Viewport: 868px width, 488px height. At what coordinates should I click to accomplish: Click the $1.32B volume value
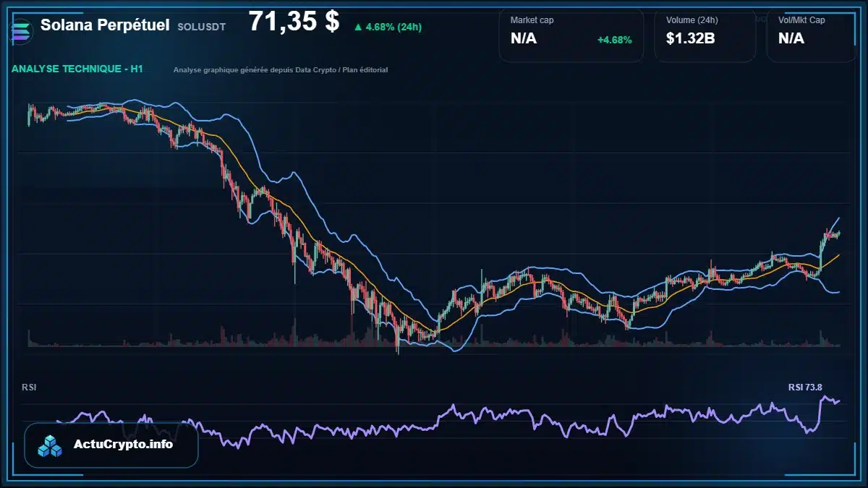(690, 38)
